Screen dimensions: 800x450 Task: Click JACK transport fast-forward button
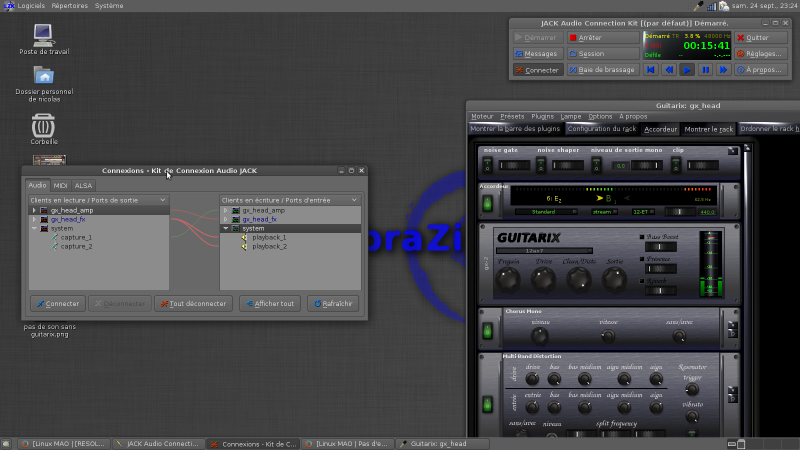[x=723, y=70]
